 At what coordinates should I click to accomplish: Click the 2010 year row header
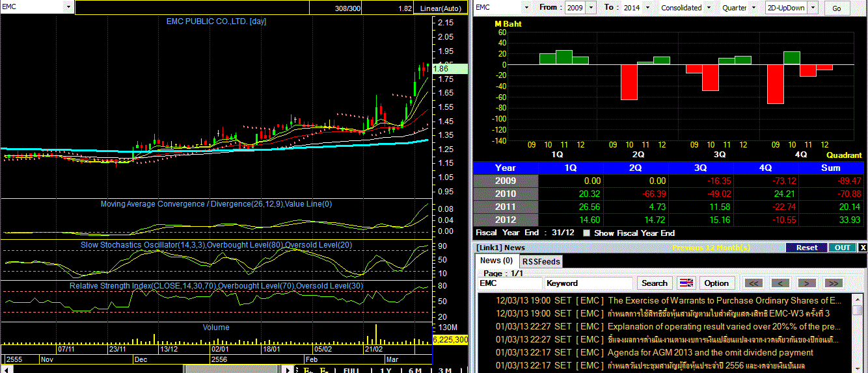(x=506, y=194)
